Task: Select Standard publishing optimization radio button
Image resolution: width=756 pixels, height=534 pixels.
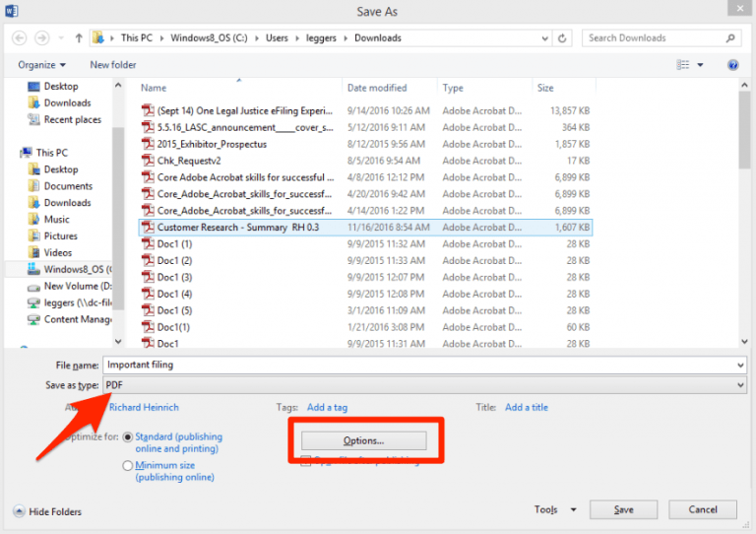Action: (128, 436)
